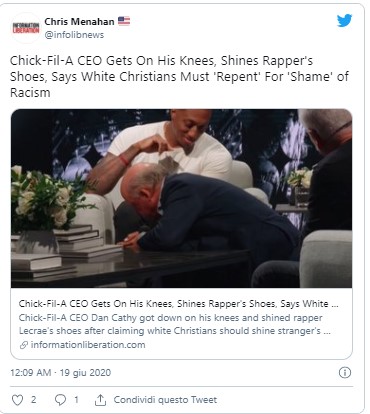Screen dimensions: 370x414
Task: Open Chris Menahan's profile name
Action: point(79,22)
